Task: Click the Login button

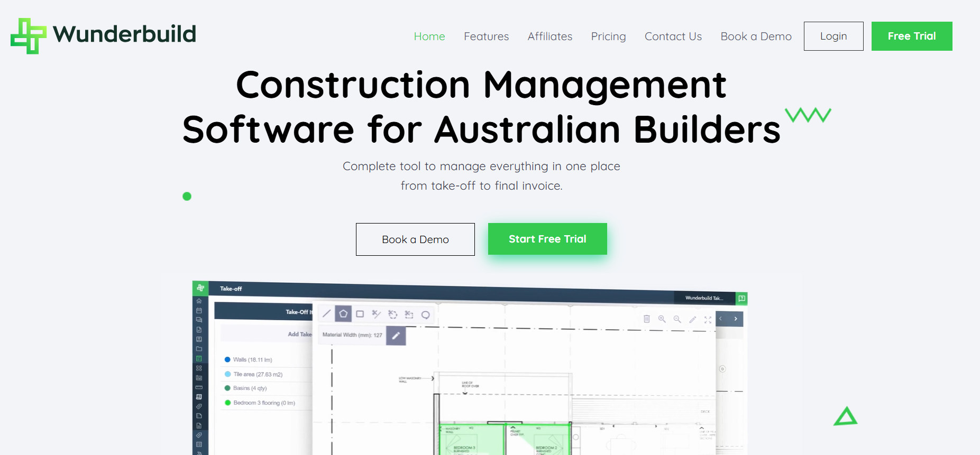Action: pyautogui.click(x=834, y=36)
